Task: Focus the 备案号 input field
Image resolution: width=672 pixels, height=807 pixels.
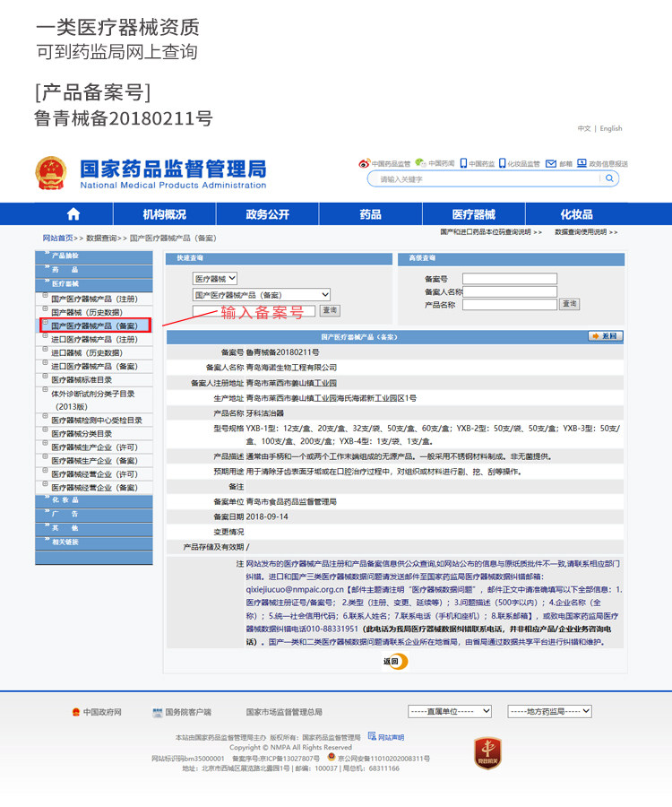Action: pos(510,279)
